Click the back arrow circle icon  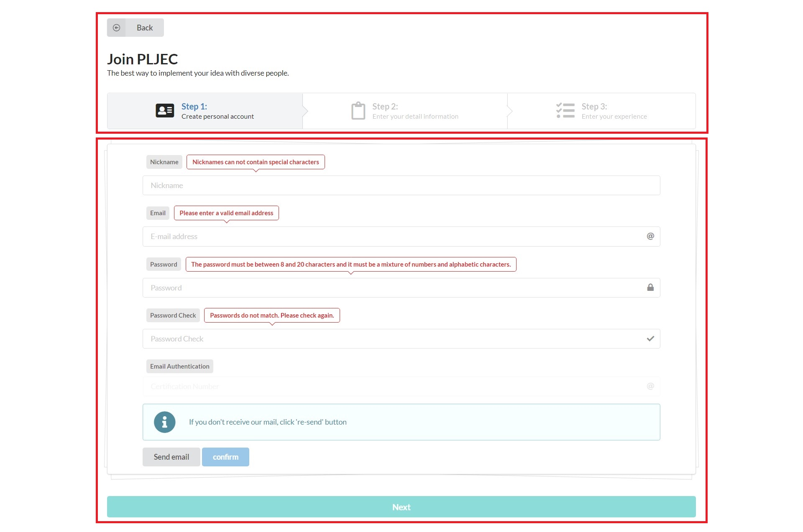116,28
